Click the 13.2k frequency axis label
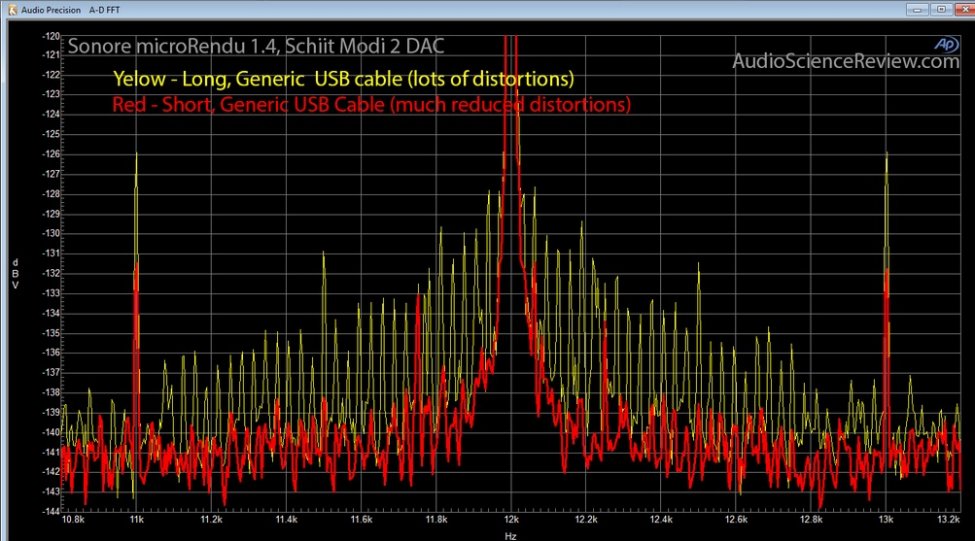The height and width of the screenshot is (541, 975). (949, 520)
